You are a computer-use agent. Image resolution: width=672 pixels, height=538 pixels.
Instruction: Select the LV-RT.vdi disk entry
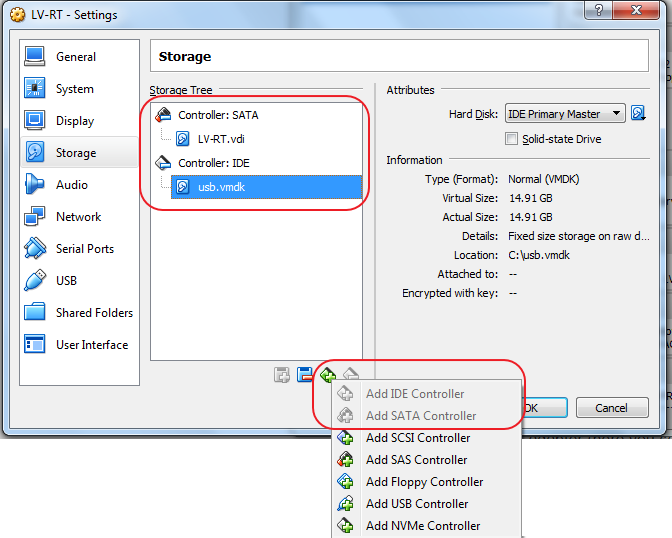point(223,139)
